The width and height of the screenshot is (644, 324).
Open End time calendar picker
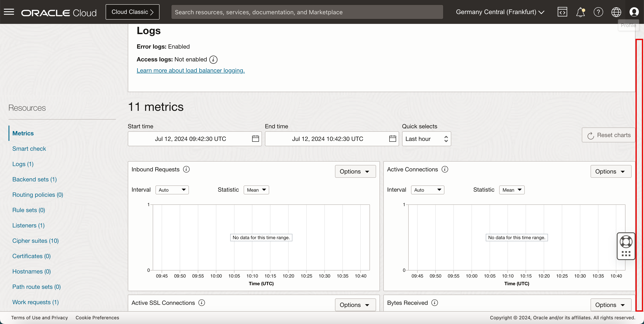[392, 139]
